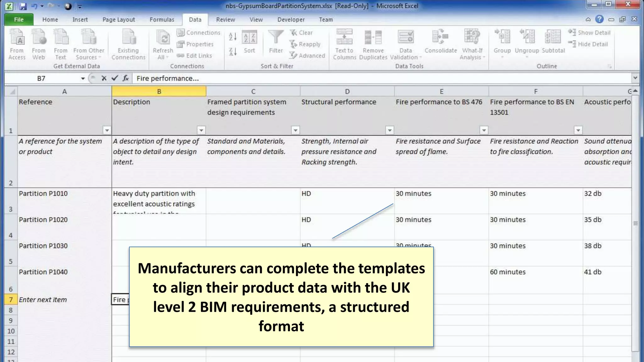Open Fire performance to BS 476 filter dropdown
Image resolution: width=644 pixels, height=362 pixels.
(484, 130)
